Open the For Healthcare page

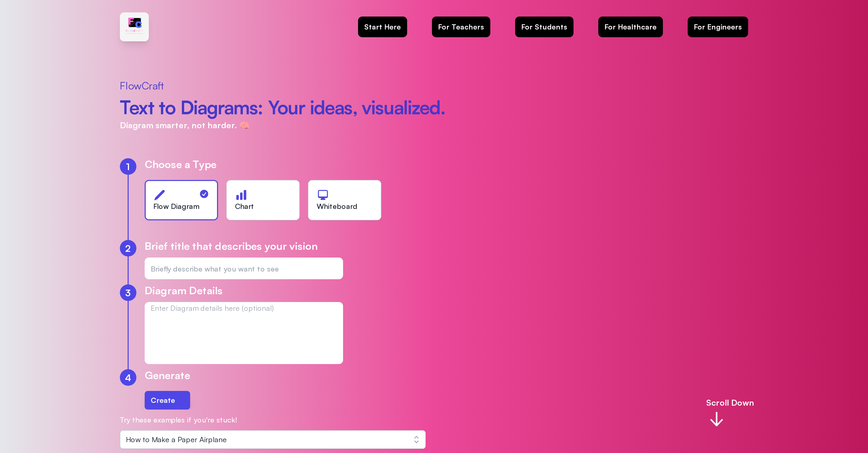[630, 27]
